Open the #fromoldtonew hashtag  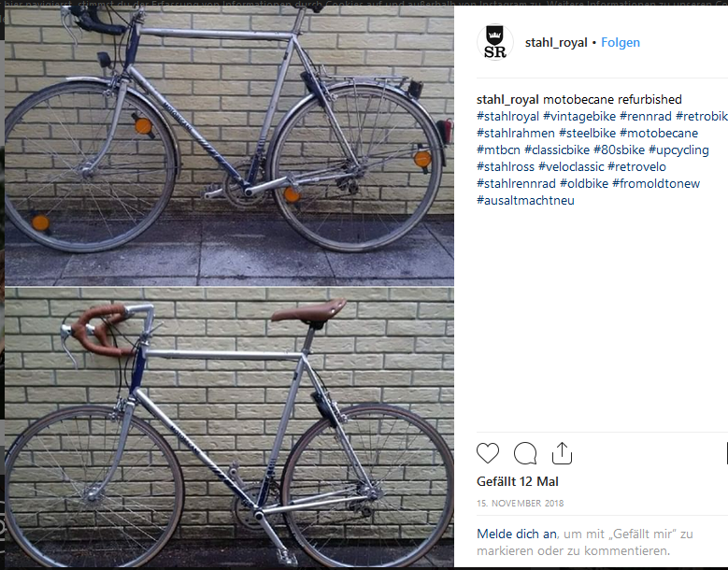coord(656,183)
